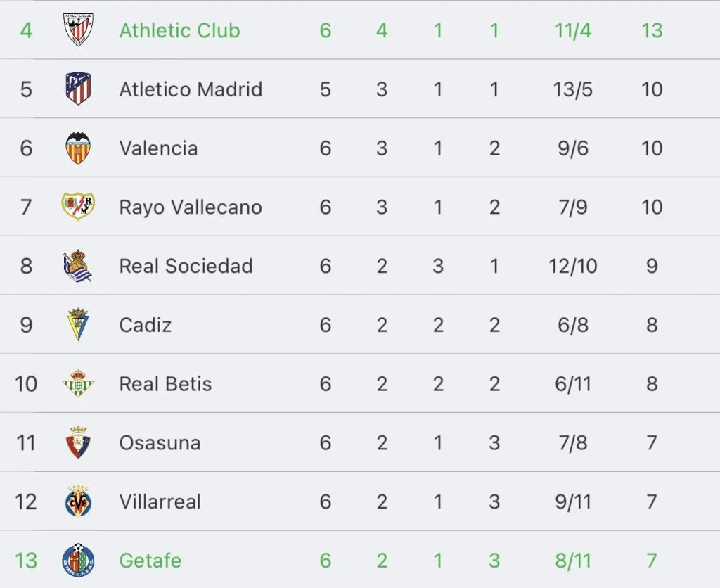This screenshot has width=720, height=588.
Task: Open the Real Sociedad crest icon
Action: pyautogui.click(x=78, y=267)
